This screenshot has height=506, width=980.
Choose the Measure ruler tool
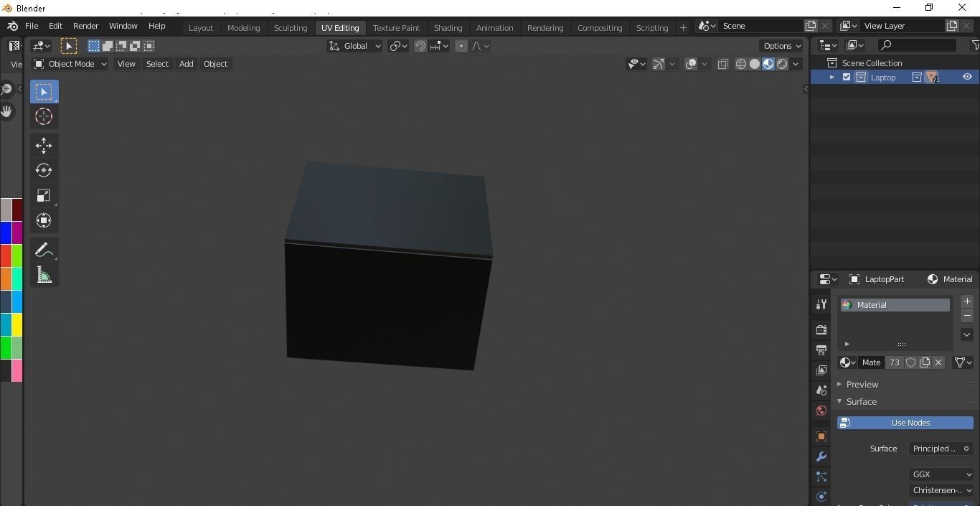[x=44, y=275]
